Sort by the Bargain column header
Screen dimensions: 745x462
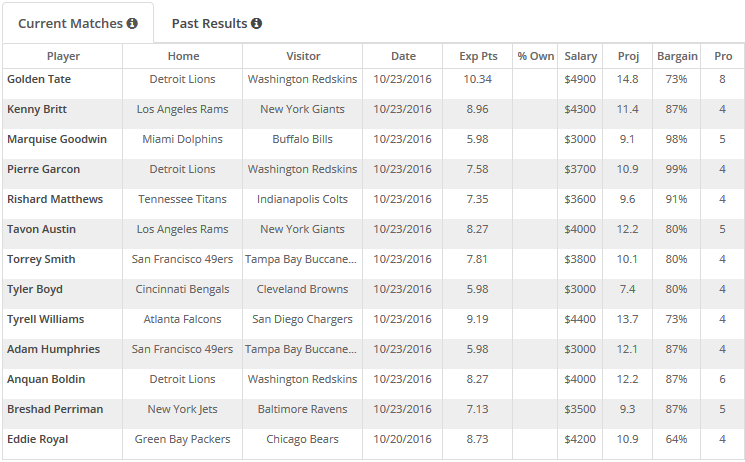coord(677,56)
